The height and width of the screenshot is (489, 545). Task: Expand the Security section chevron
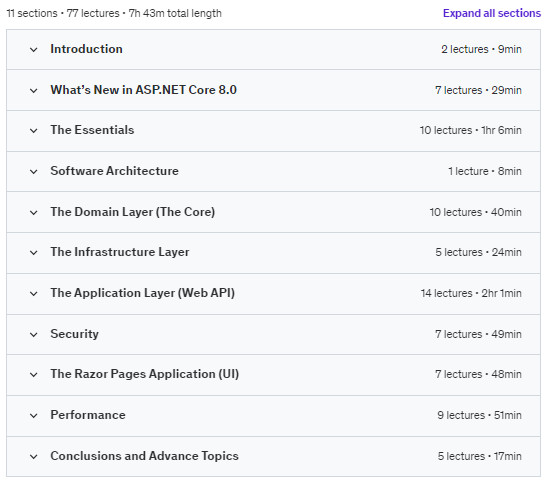34,335
